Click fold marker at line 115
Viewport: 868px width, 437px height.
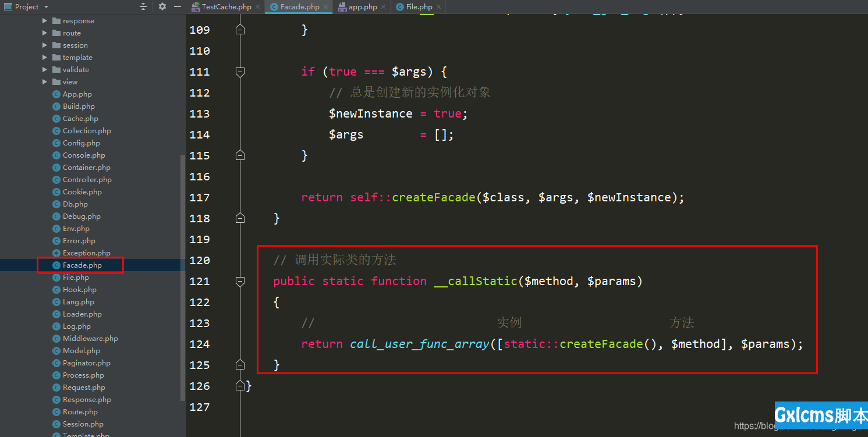tap(240, 155)
